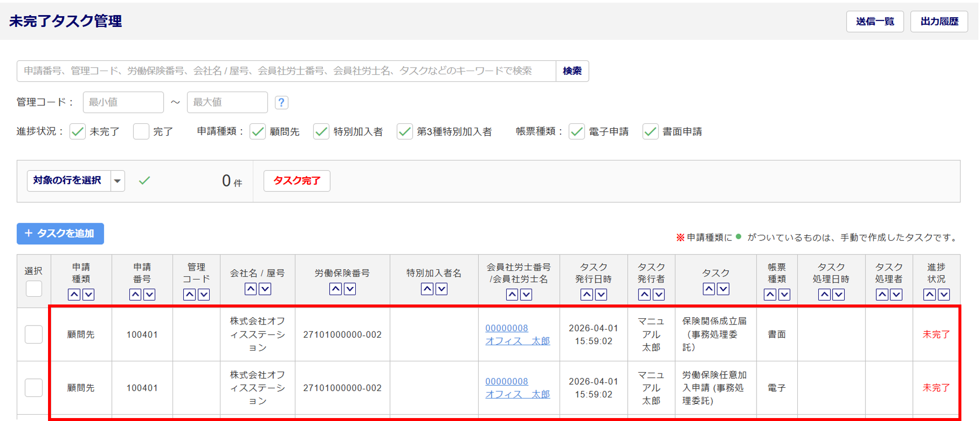Screen dimensions: 980x421
Task: Sort タスク発行日時 column descending
Action: point(601,294)
